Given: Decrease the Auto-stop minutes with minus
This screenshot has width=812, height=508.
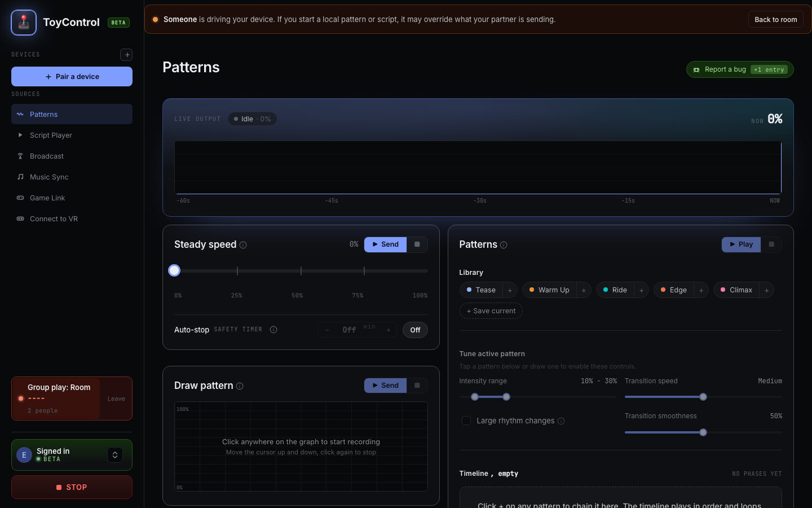Looking at the screenshot, I should [327, 330].
